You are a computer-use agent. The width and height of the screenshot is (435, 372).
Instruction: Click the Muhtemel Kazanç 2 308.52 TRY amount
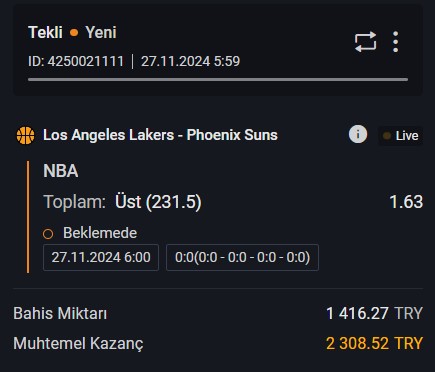point(375,343)
